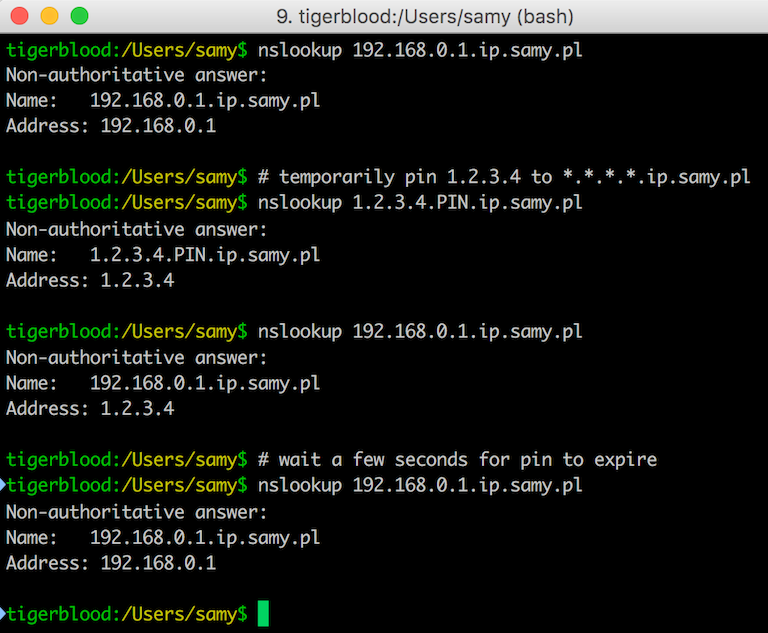Click 'Address: 192.168.0.1' just above the empty prompt
Screen dimensions: 768x633
click(111, 563)
